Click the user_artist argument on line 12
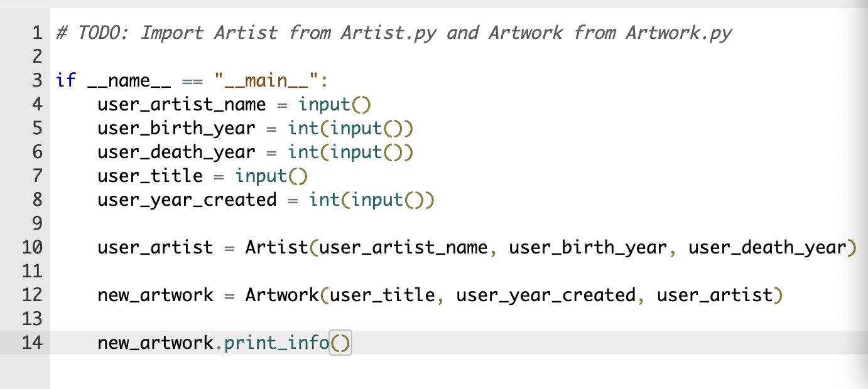 [x=716, y=295]
